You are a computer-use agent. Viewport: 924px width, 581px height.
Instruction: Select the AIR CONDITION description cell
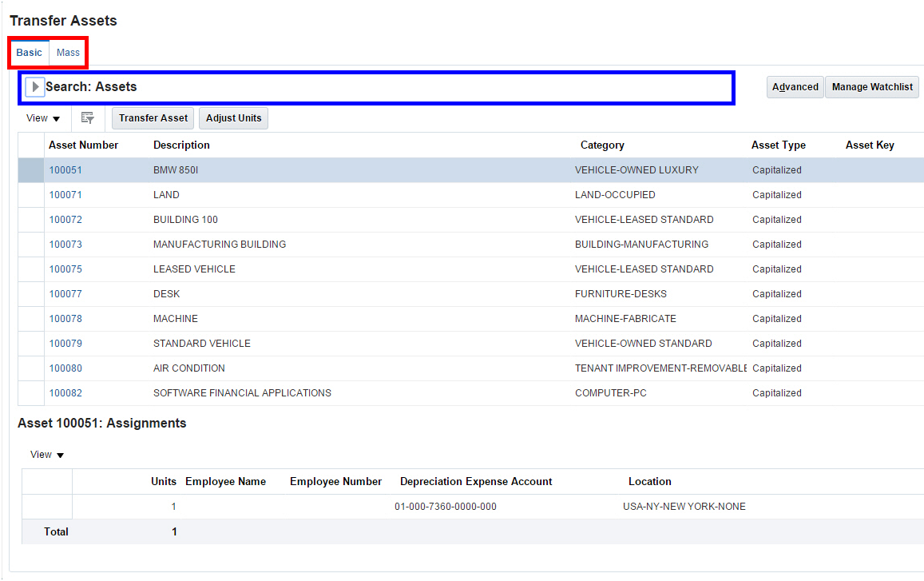(189, 368)
